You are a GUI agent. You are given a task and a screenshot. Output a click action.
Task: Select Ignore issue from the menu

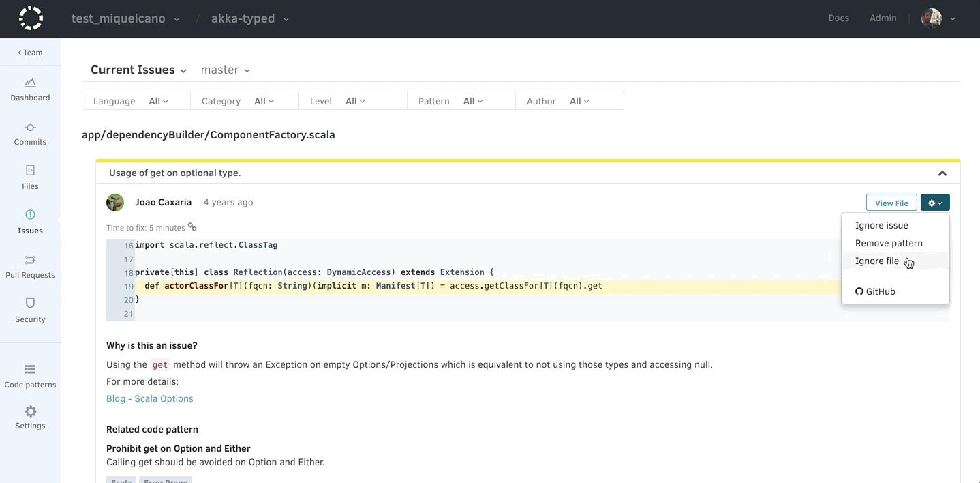pyautogui.click(x=881, y=225)
